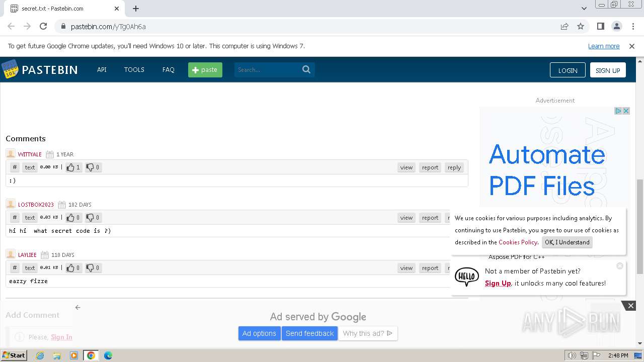This screenshot has width=644, height=362.
Task: Click the SIGN UP button
Action: [608, 70]
